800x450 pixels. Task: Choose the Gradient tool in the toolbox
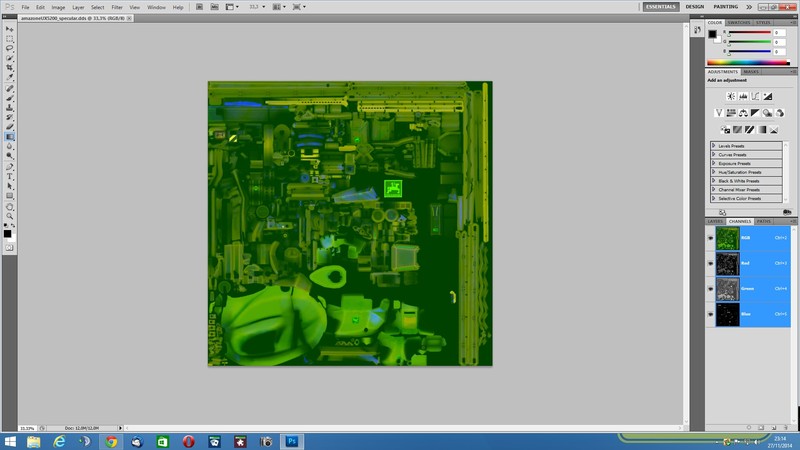click(10, 136)
